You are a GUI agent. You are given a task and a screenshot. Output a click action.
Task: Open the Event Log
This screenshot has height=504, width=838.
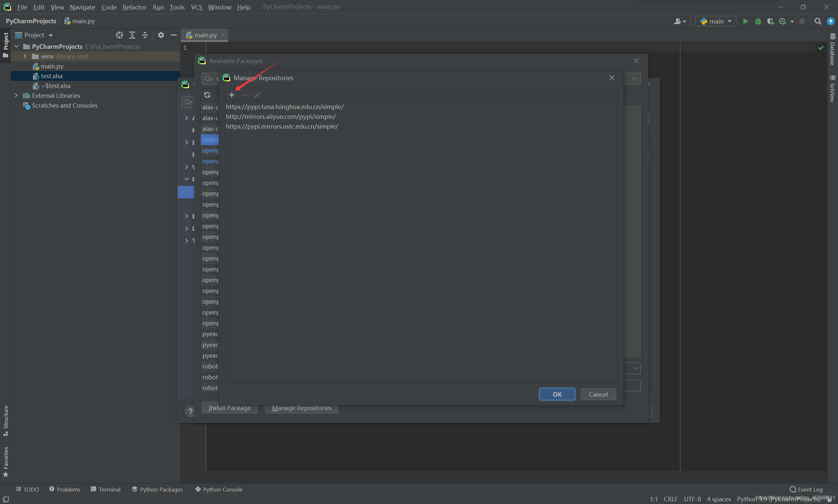point(806,489)
